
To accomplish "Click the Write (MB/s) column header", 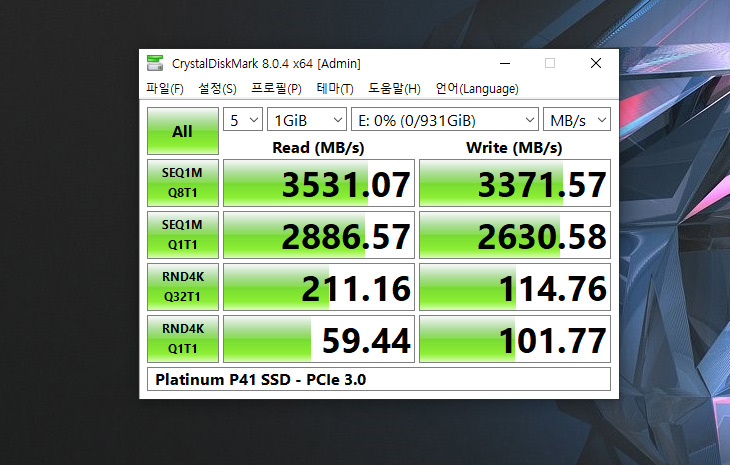I will click(514, 148).
